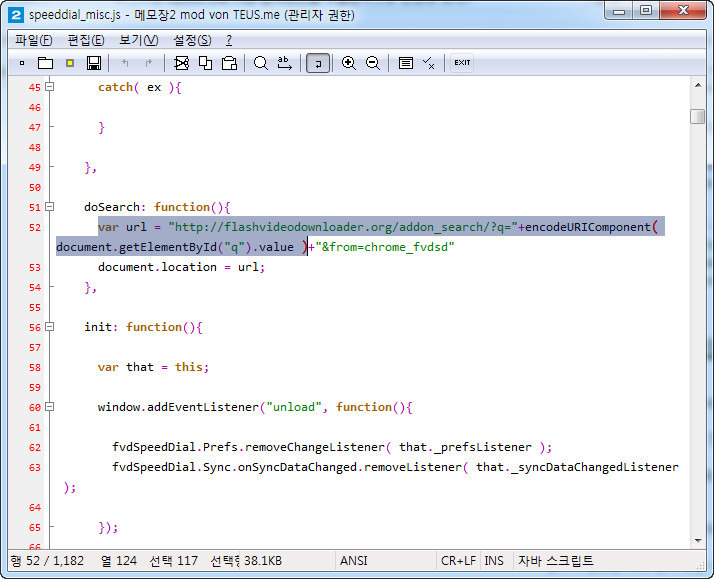
Task: Click the scheme list toolbar icon
Action: pos(405,63)
